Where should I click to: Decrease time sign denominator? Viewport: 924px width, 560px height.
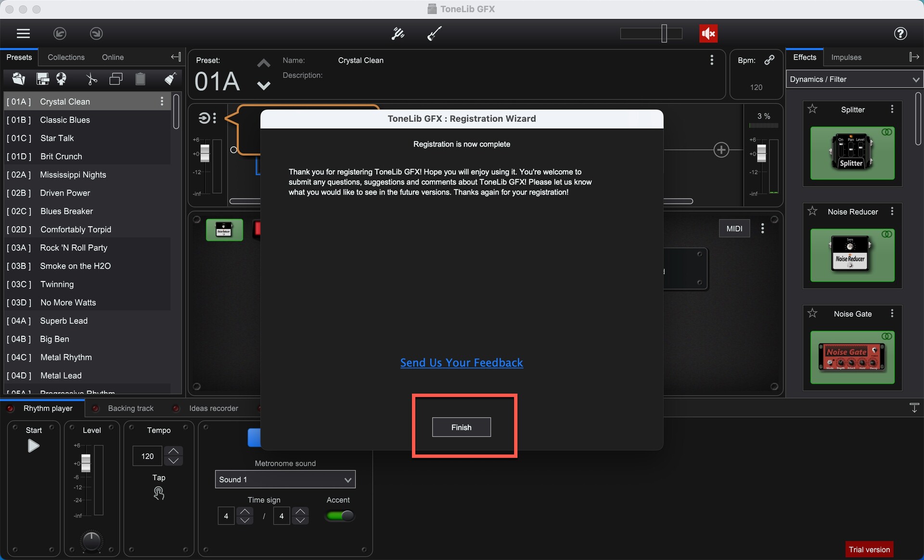tap(300, 521)
